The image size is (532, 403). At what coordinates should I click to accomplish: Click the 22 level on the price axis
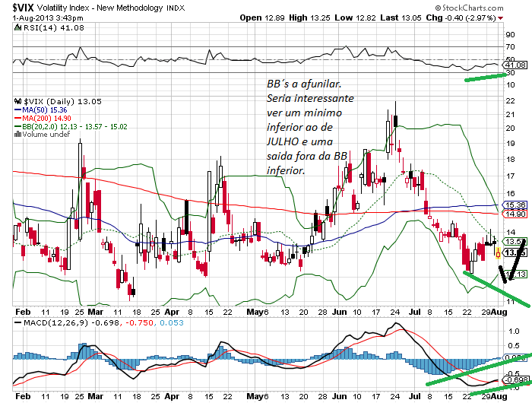pos(510,101)
